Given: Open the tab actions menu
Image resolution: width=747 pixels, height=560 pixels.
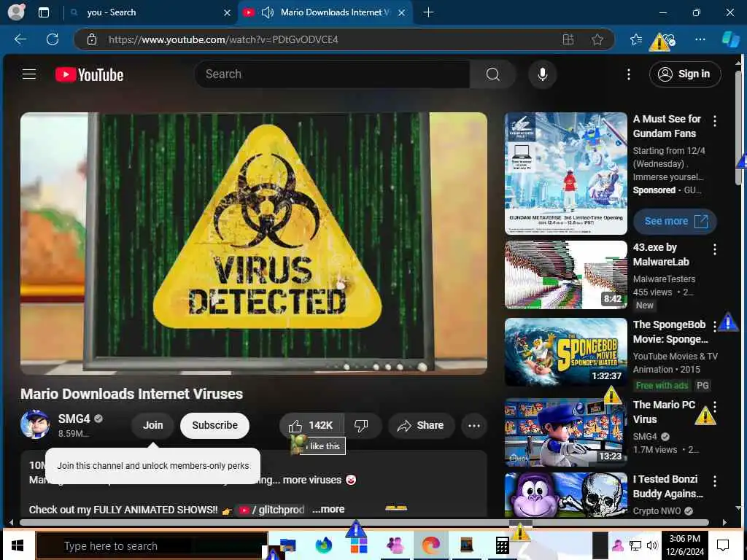Looking at the screenshot, I should [x=44, y=12].
